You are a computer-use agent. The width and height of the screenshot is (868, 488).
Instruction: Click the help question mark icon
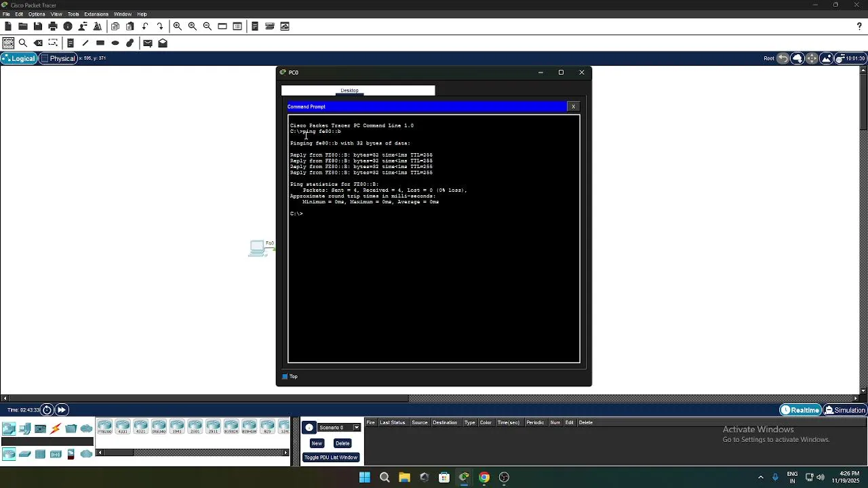(x=859, y=26)
